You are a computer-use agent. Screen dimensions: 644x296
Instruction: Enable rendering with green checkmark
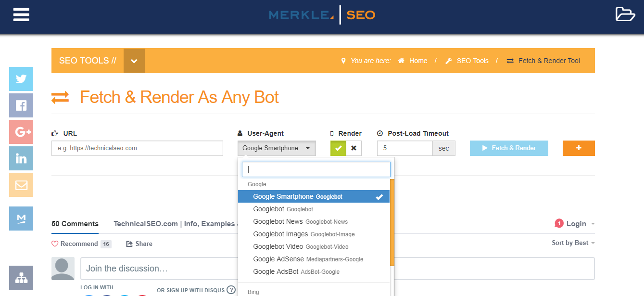[338, 148]
